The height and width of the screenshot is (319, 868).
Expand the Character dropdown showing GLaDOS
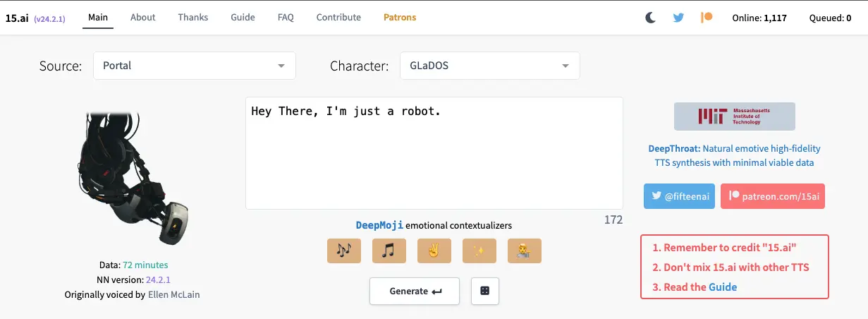(490, 66)
